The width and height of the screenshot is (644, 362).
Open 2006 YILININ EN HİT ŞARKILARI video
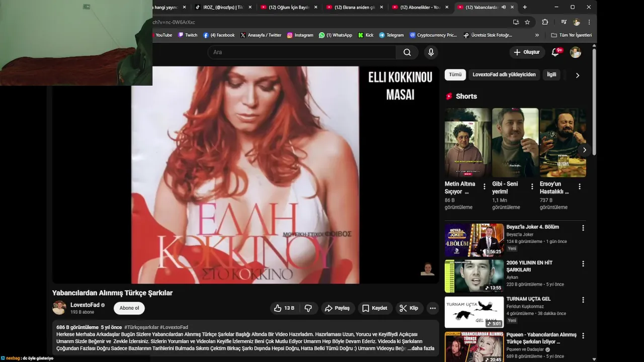click(474, 276)
